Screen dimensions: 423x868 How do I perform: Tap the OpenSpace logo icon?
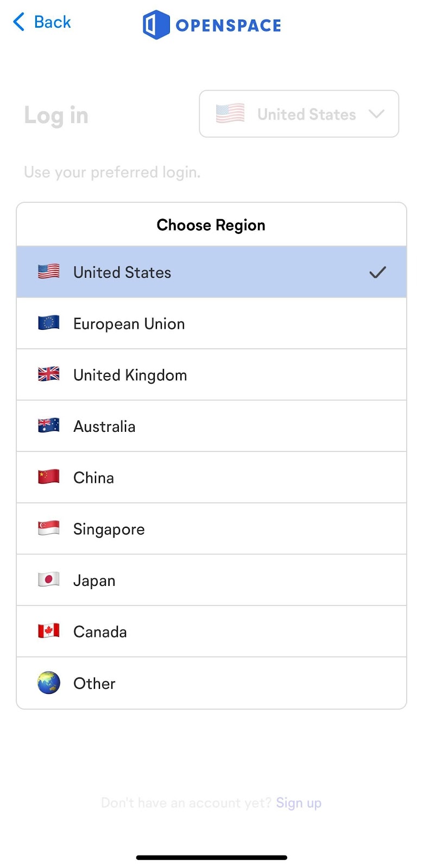coord(156,25)
